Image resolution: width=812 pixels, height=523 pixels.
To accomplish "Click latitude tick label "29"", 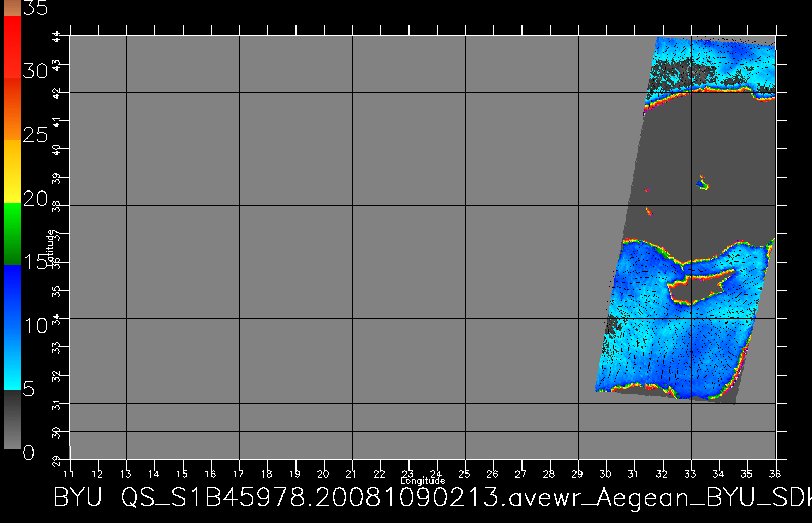I will [x=56, y=461].
